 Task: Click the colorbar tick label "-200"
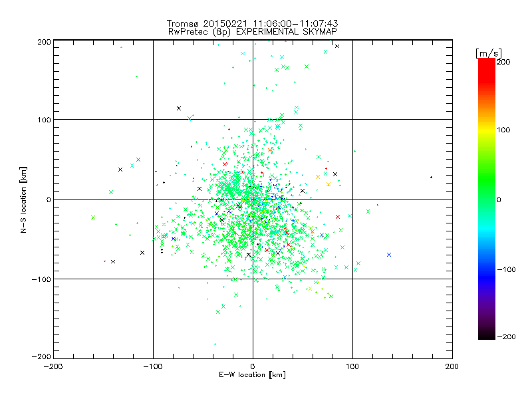click(x=506, y=336)
